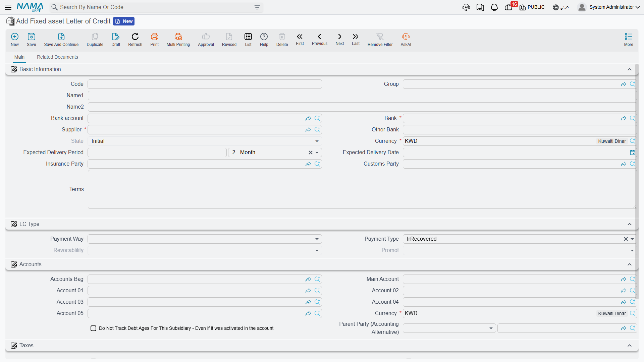Click Remove Filter
This screenshot has height=362, width=644.
[380, 40]
